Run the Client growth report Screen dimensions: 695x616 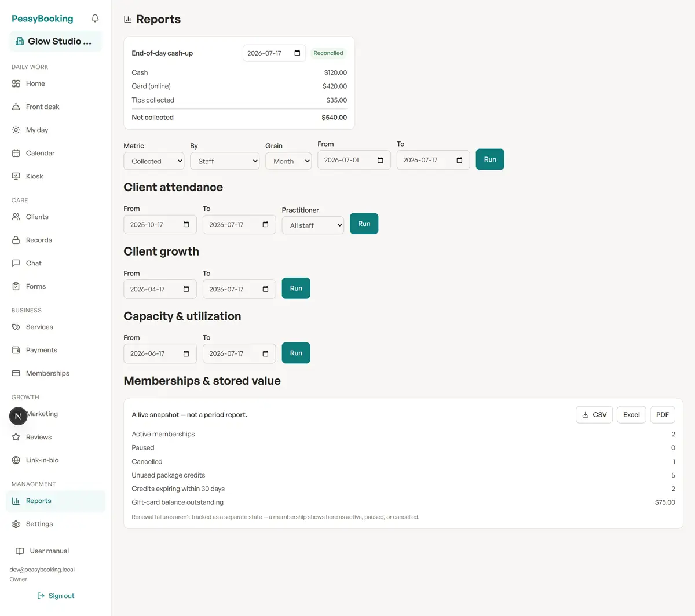pyautogui.click(x=296, y=289)
